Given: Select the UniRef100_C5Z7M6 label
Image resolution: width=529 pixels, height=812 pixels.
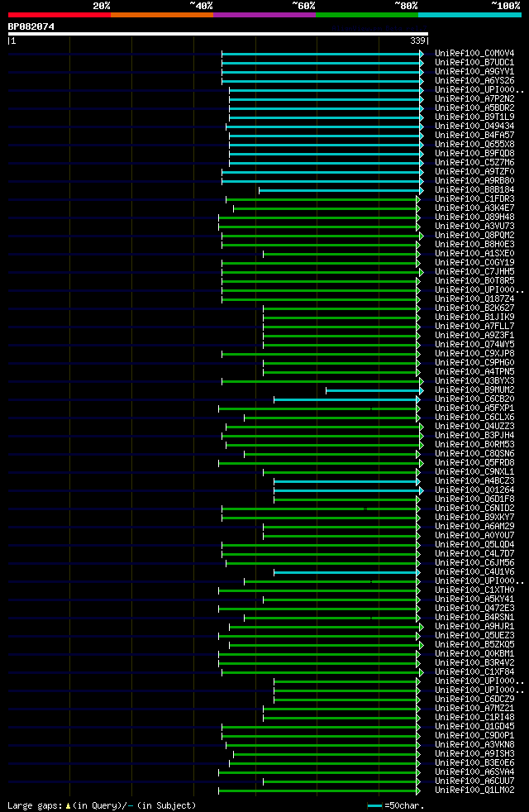Looking at the screenshot, I should 474,163.
